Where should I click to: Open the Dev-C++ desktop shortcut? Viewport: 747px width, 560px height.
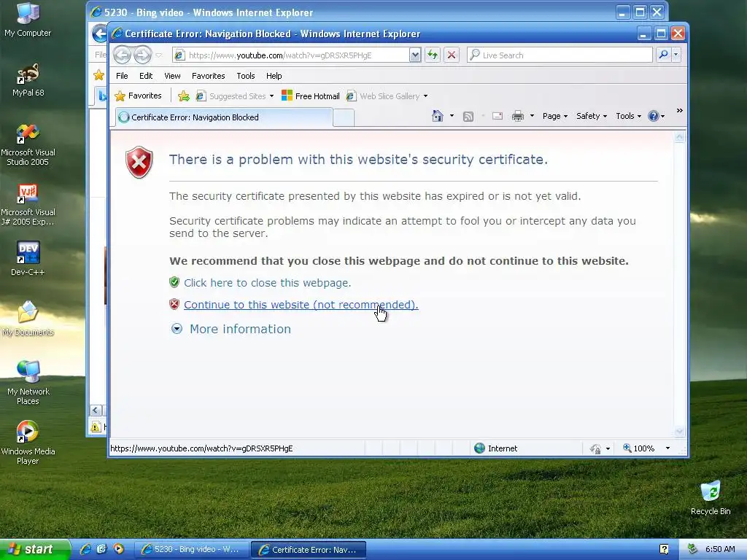pyautogui.click(x=28, y=259)
